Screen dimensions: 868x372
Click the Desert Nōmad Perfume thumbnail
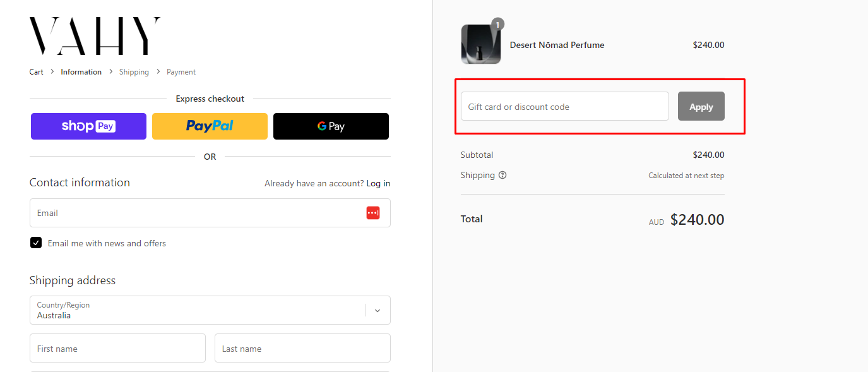coord(481,44)
